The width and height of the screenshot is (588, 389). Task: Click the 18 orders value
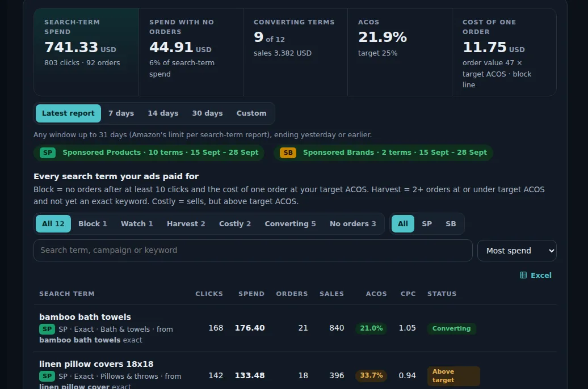tap(303, 375)
